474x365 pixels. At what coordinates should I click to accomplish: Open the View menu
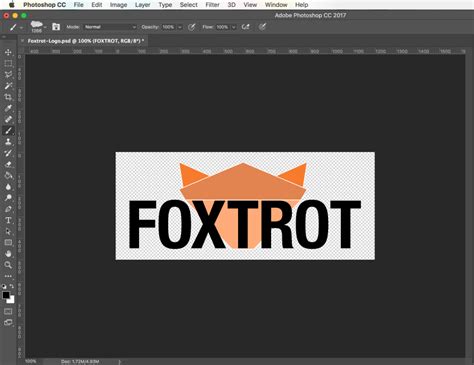tap(250, 5)
